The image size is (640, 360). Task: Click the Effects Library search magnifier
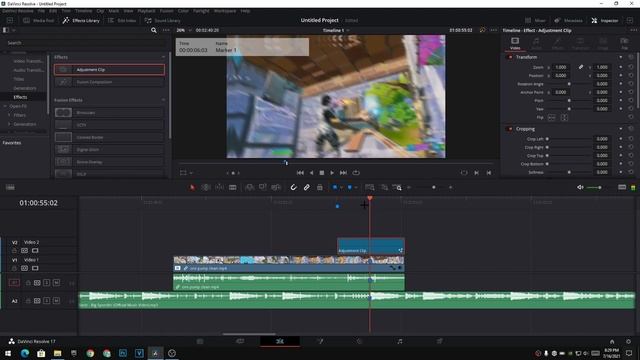click(x=153, y=30)
